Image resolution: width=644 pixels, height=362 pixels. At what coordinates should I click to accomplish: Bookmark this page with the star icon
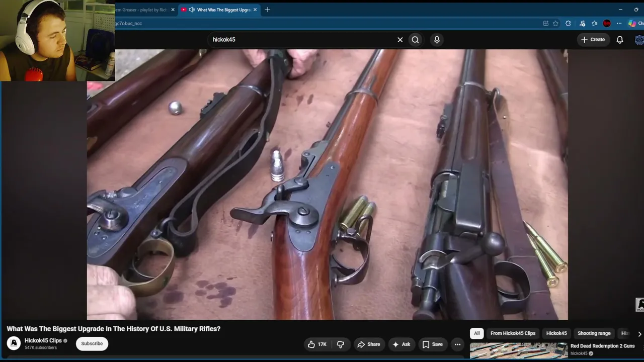click(555, 23)
